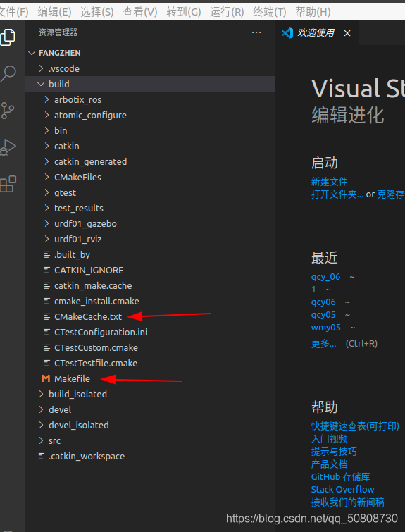405x532 pixels.
Task: Open the Search view in activity bar
Action: point(8,73)
